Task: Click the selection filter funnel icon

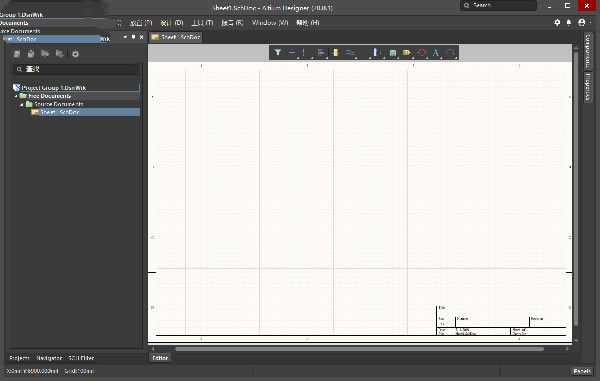Action: coord(278,52)
